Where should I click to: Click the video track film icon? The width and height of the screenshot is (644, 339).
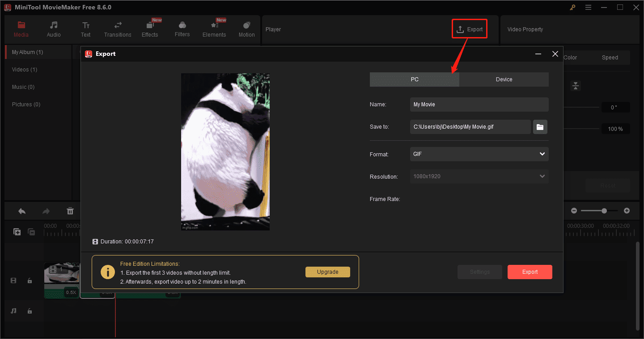pyautogui.click(x=13, y=281)
